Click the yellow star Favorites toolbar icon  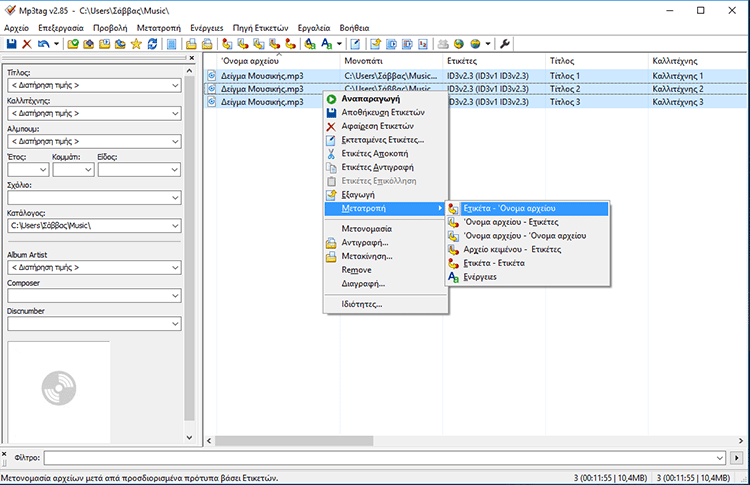click(x=136, y=44)
